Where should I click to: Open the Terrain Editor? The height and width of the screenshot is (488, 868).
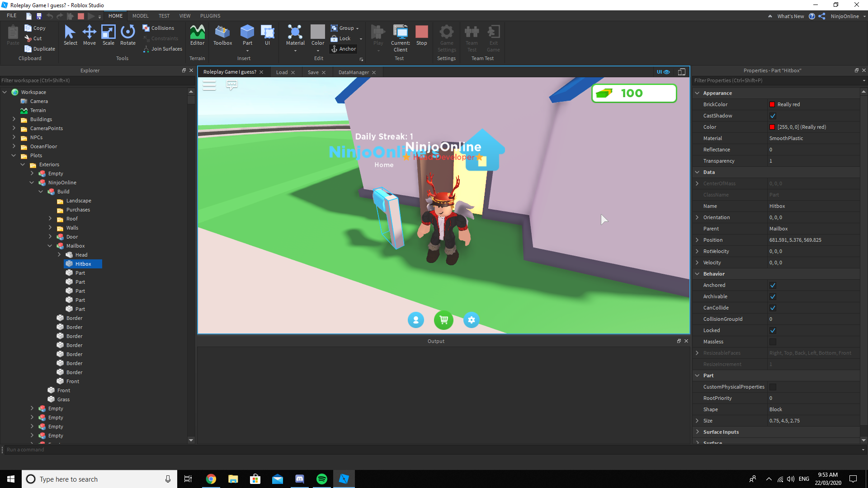197,35
